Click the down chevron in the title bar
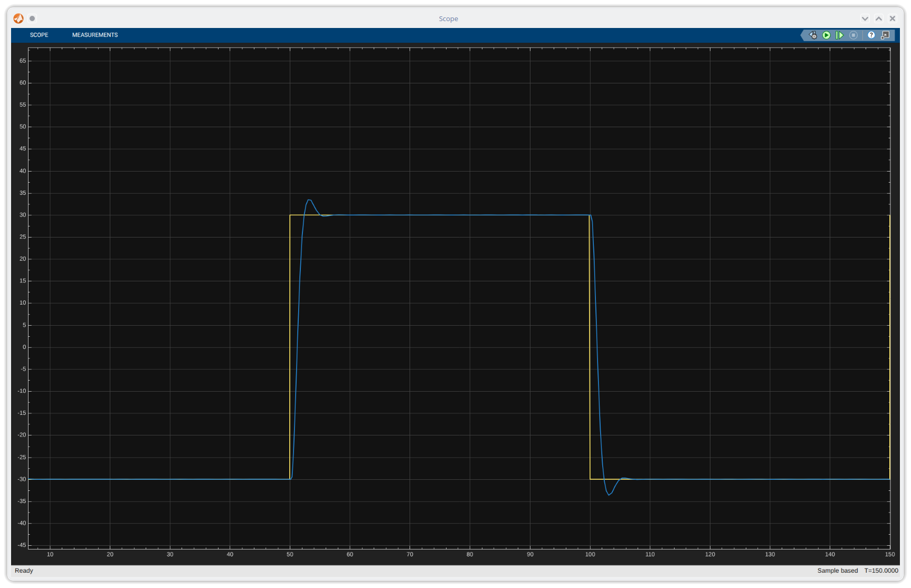 865,18
